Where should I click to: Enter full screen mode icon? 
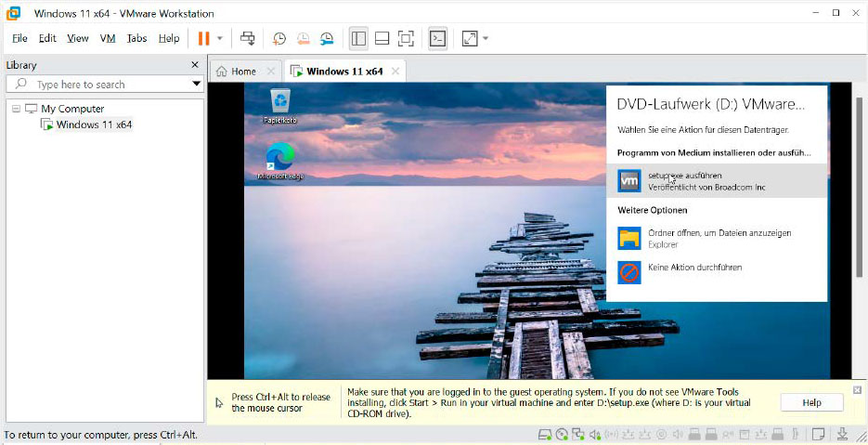[406, 38]
